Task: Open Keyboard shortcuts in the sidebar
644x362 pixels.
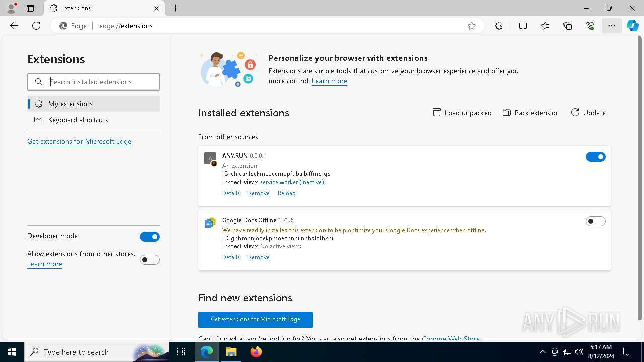Action: coord(94,120)
